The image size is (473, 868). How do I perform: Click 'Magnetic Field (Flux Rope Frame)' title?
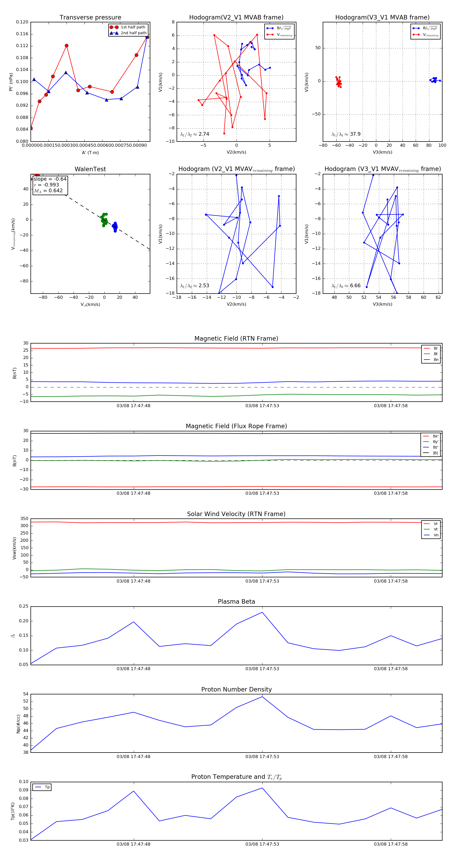click(236, 426)
